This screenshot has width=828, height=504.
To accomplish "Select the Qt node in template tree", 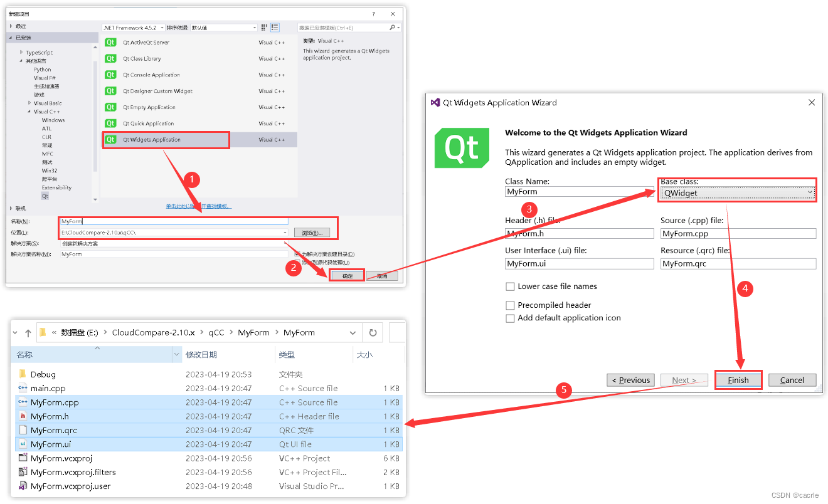I will point(45,196).
